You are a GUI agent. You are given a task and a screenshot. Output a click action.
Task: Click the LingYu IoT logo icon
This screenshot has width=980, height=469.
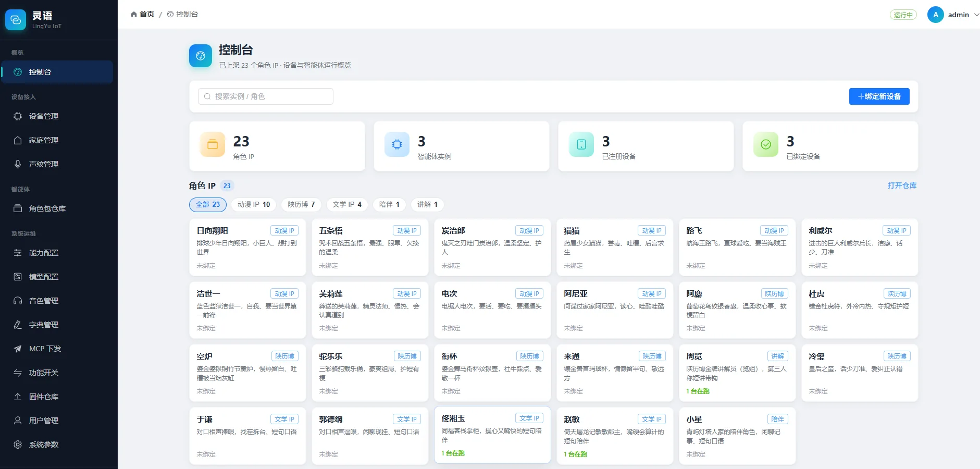(x=16, y=20)
